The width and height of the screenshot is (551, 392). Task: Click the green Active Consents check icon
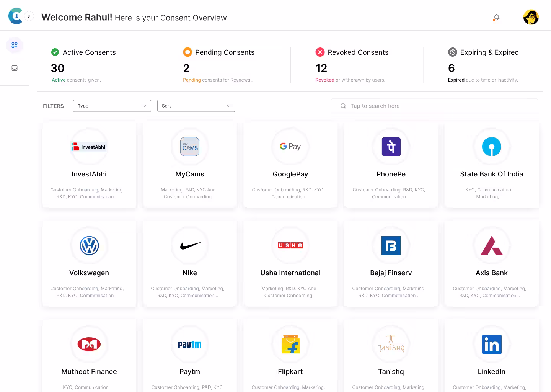pos(55,52)
